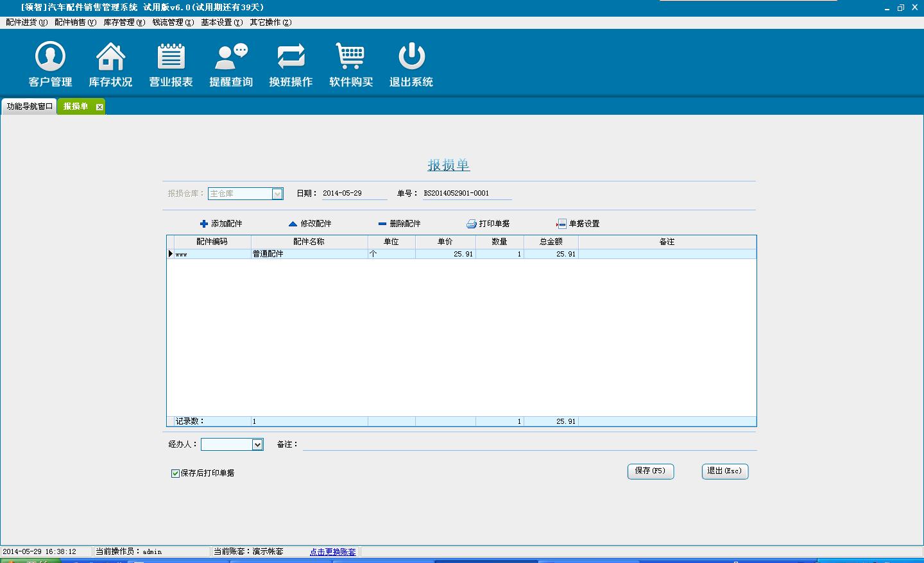Click the 备注 remarks input field
Image resolution: width=924 pixels, height=563 pixels.
pyautogui.click(x=529, y=444)
